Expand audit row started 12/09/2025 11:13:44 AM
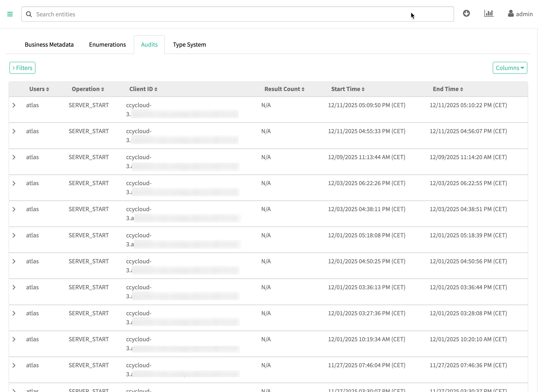This screenshot has height=392, width=538. click(14, 157)
